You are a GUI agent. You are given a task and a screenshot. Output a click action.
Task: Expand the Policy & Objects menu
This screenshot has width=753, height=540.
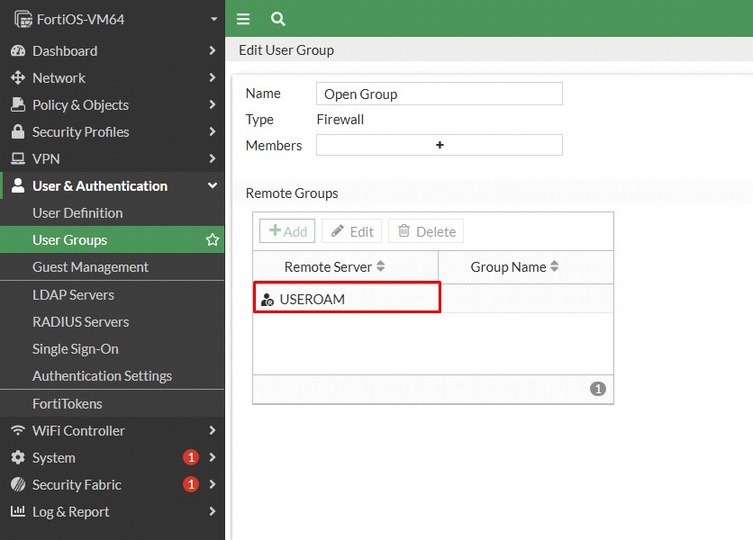coord(112,105)
